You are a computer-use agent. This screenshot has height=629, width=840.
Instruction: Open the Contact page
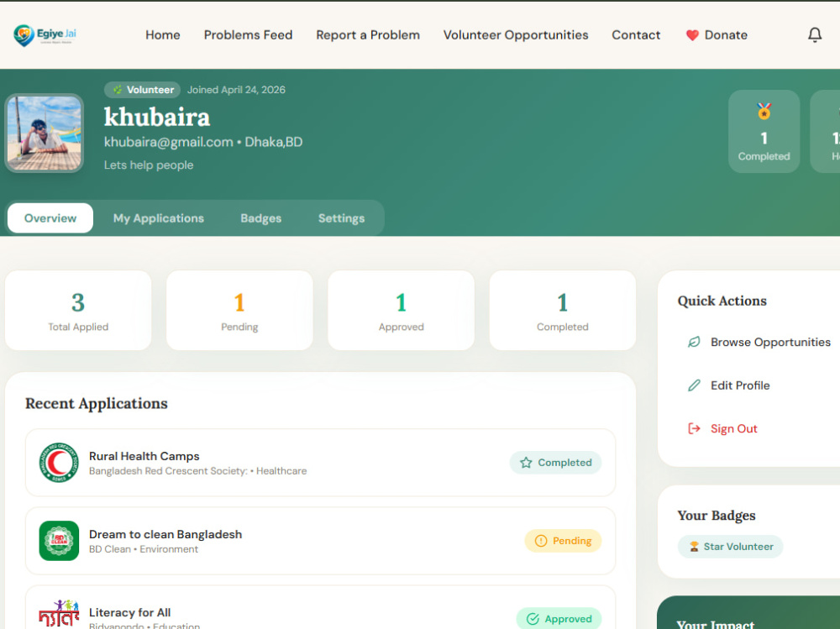pos(636,34)
